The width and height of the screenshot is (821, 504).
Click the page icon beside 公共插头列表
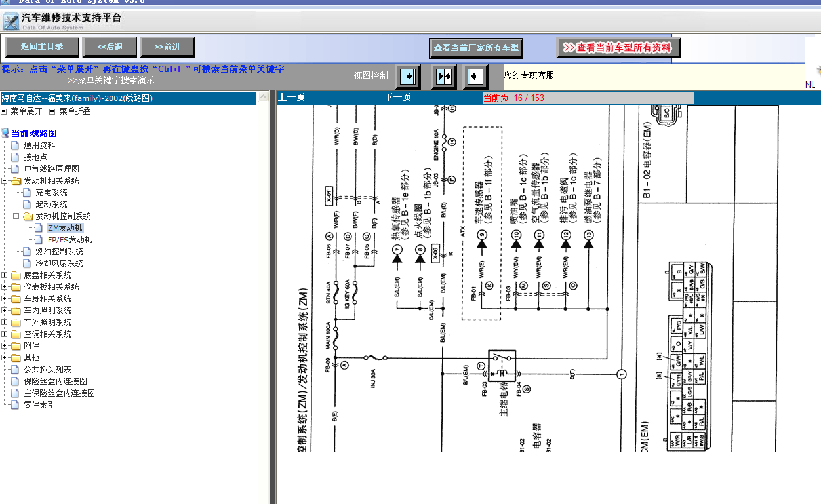point(16,370)
